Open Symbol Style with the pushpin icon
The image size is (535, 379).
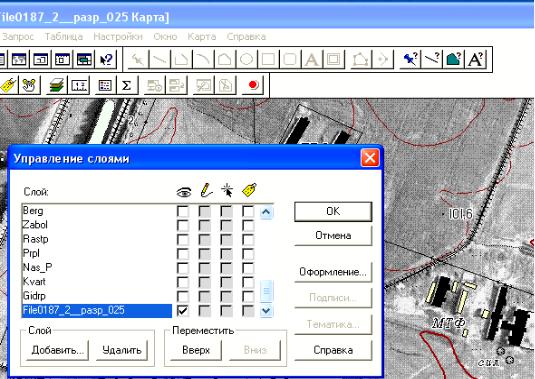click(x=410, y=60)
